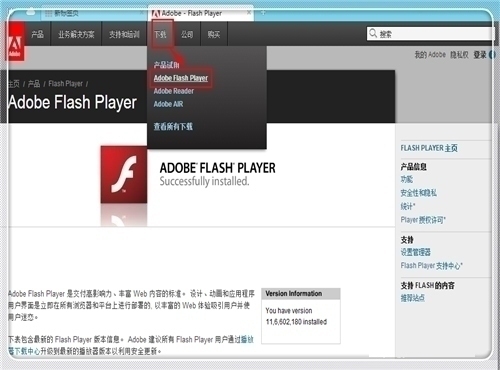Click the Adobe favicon on the active tab
The height and width of the screenshot is (370, 500).
pos(156,13)
